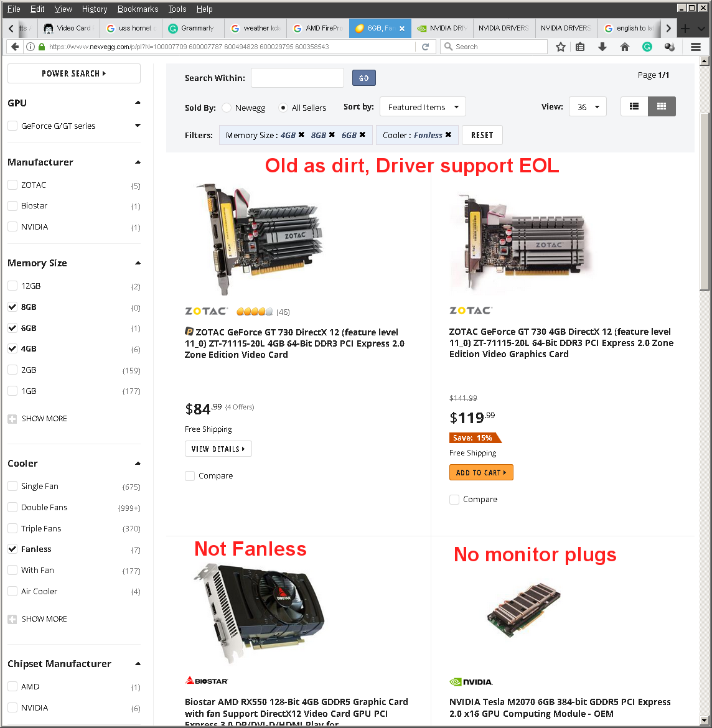Go to the home page icon
This screenshot has height=728, width=712.
pos(625,47)
